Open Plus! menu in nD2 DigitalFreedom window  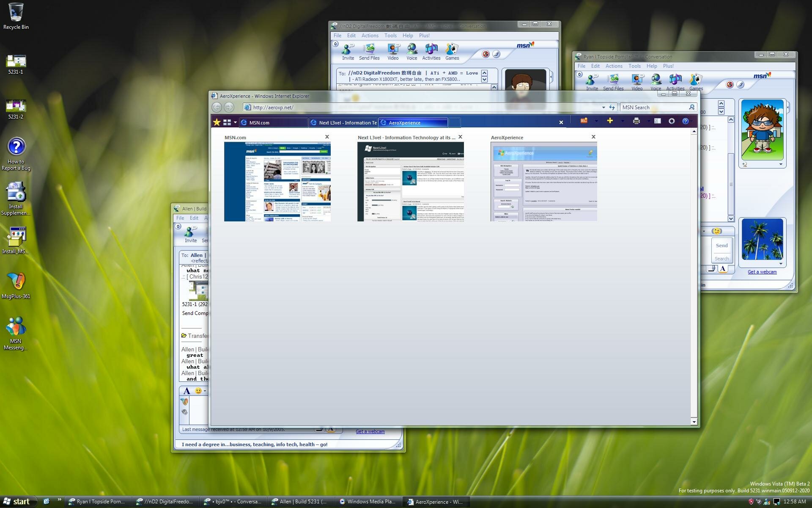coord(424,36)
